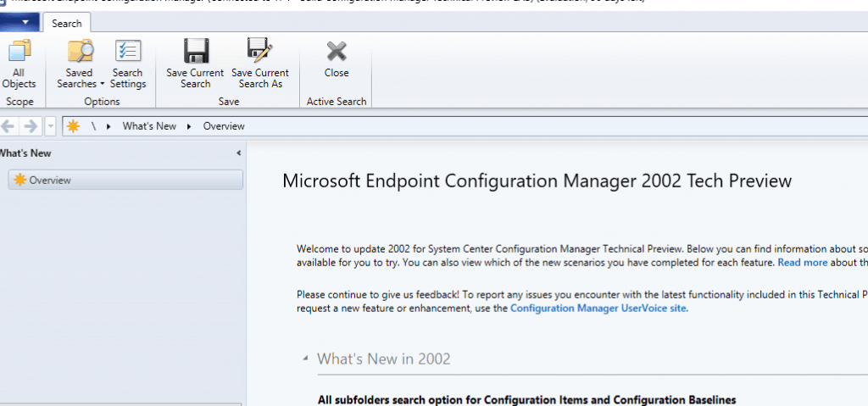Click the Overview node sun icon

20,180
